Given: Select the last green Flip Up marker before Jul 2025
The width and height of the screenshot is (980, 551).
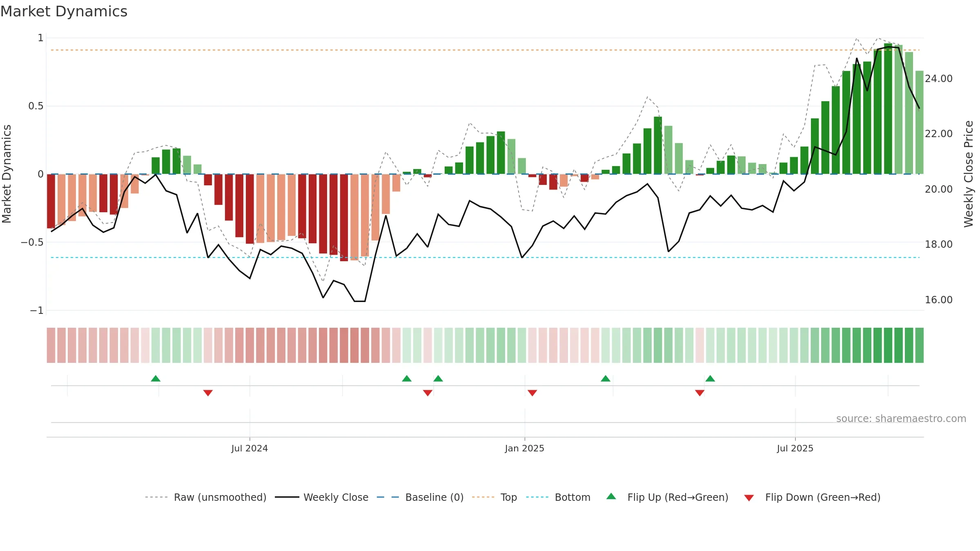Looking at the screenshot, I should (710, 378).
